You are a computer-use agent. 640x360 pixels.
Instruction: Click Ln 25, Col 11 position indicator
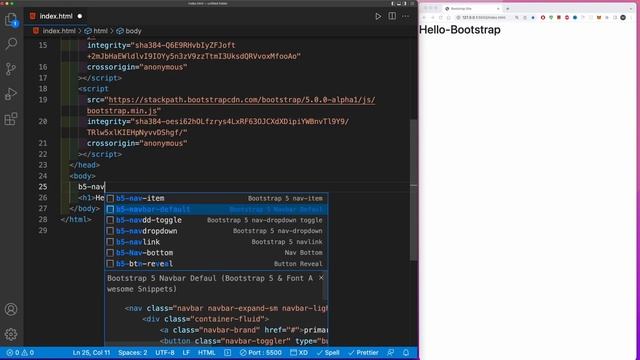pyautogui.click(x=91, y=353)
